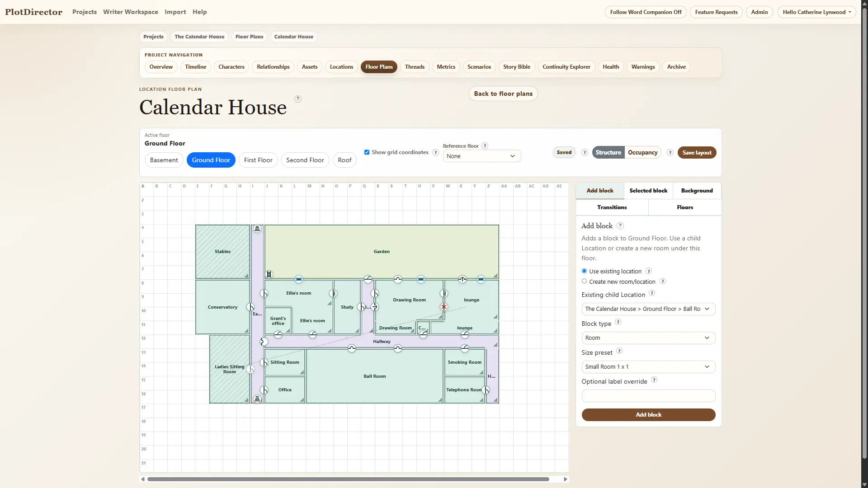Open the Transitions tab
The height and width of the screenshot is (488, 868).
point(612,207)
